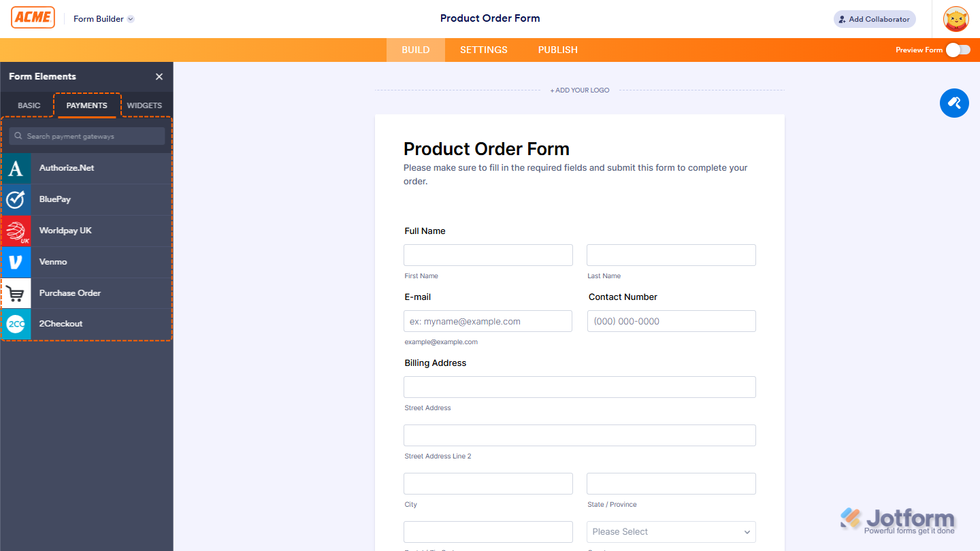Open the user avatar profile menu
This screenshot has height=551, width=980.
click(x=955, y=19)
